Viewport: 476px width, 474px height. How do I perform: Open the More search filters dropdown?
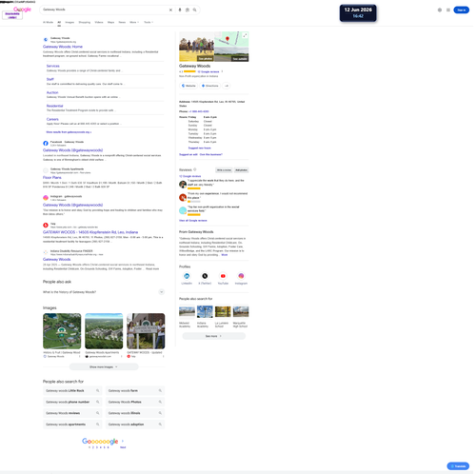pyautogui.click(x=134, y=22)
